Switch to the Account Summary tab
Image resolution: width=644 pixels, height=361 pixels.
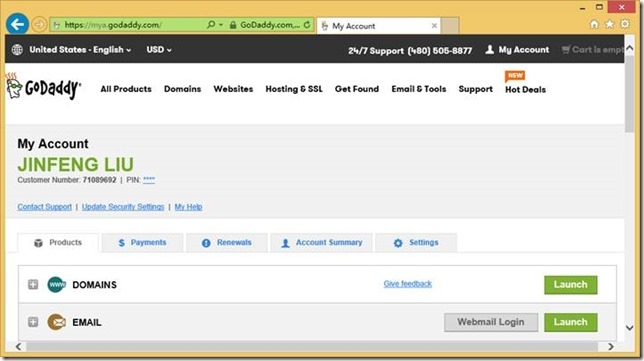pyautogui.click(x=322, y=243)
